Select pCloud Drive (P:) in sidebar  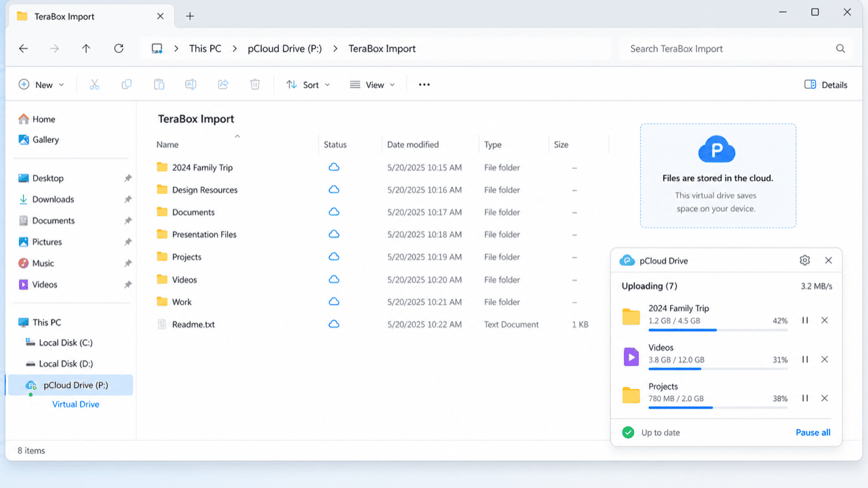[x=69, y=385]
